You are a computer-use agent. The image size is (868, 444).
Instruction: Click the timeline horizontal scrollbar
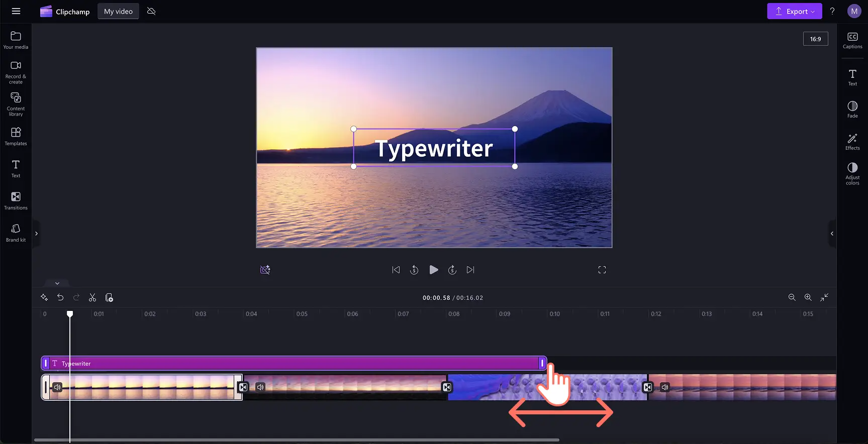[297, 440]
